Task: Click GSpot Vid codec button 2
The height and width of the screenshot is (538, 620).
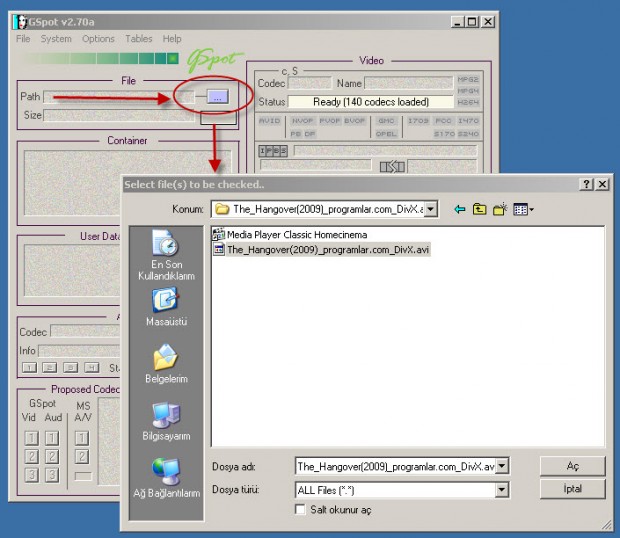Action: pos(32,457)
